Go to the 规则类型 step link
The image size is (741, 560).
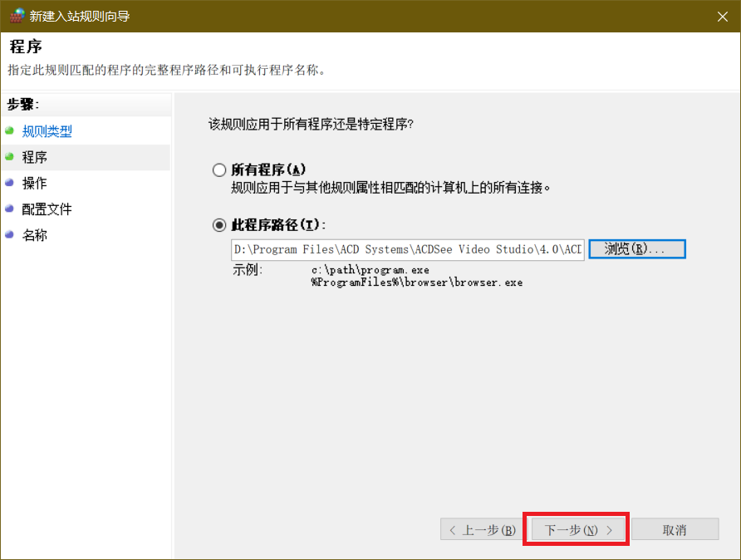pyautogui.click(x=47, y=131)
